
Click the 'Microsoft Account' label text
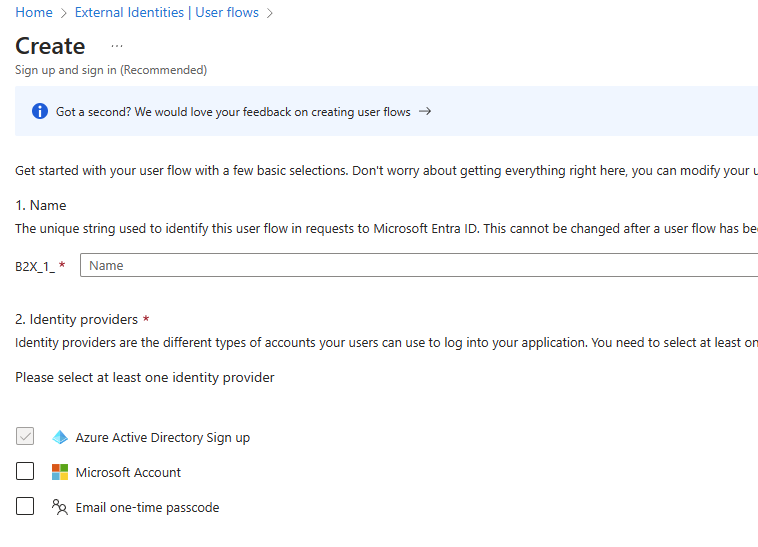point(128,472)
